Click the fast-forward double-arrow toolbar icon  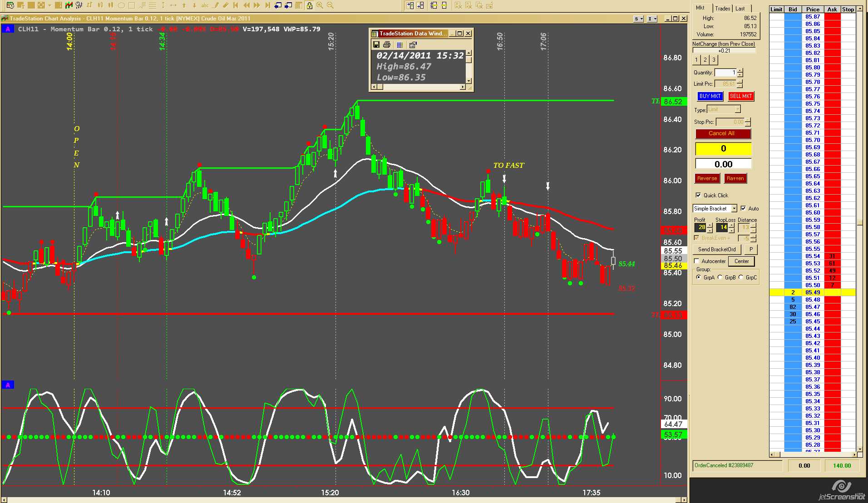click(257, 5)
